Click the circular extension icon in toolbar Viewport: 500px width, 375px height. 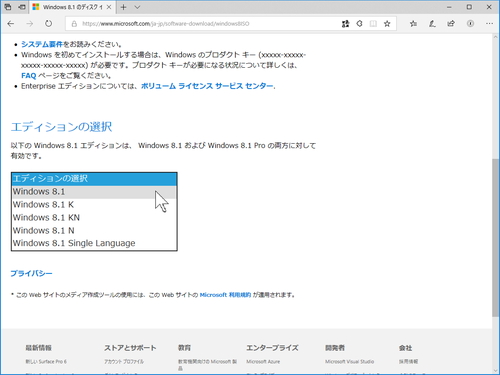tap(470, 24)
